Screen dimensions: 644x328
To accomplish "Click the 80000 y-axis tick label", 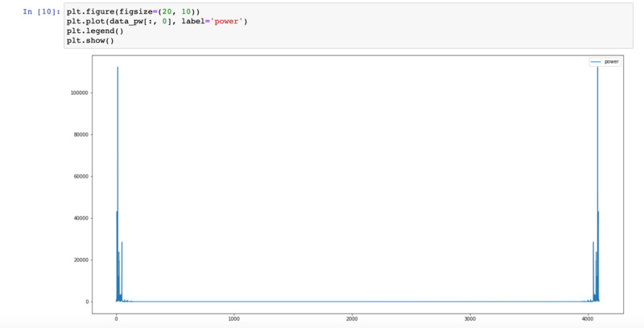I will point(81,134).
